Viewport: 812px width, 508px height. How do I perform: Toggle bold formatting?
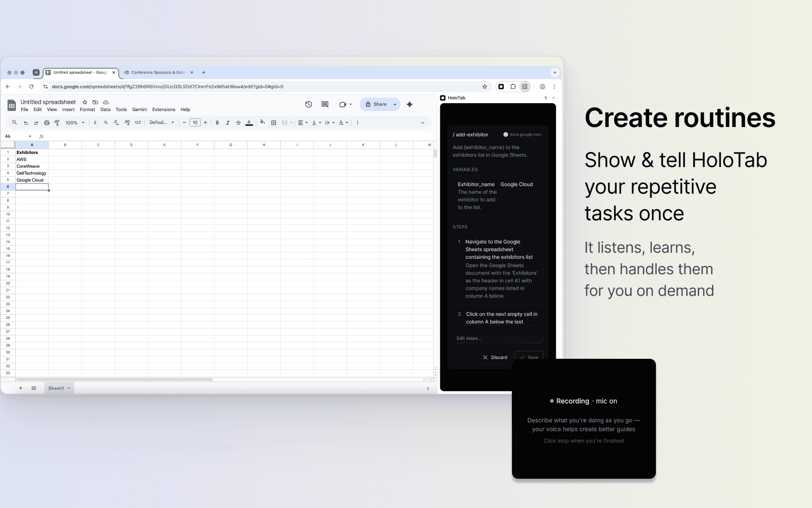pyautogui.click(x=217, y=123)
